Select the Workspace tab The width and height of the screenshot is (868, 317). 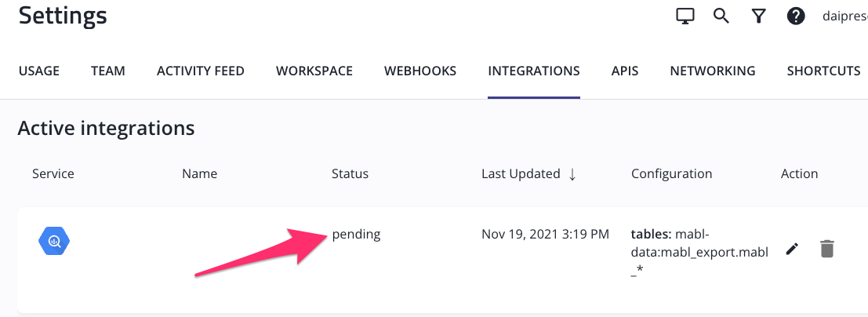tap(314, 71)
